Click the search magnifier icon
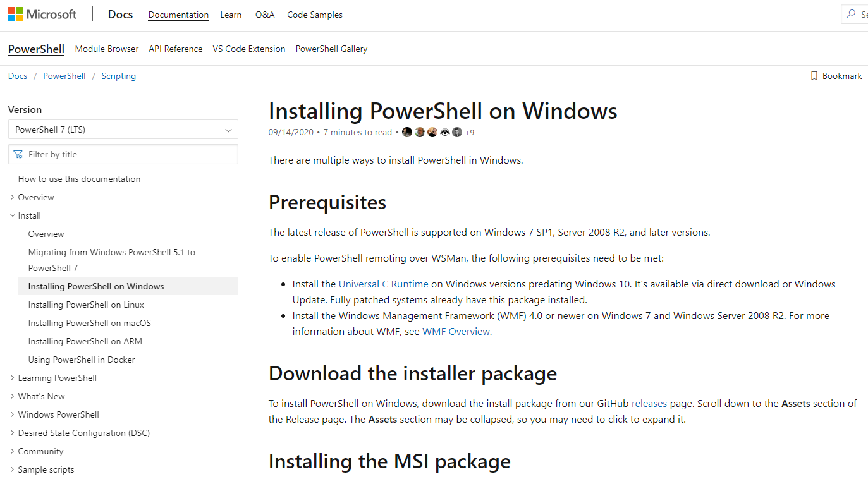 tap(851, 14)
